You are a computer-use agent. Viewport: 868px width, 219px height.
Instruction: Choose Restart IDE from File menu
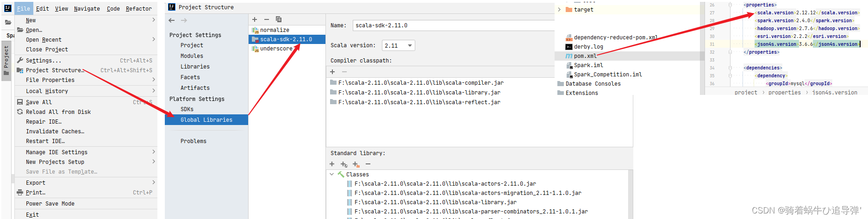tap(45, 141)
